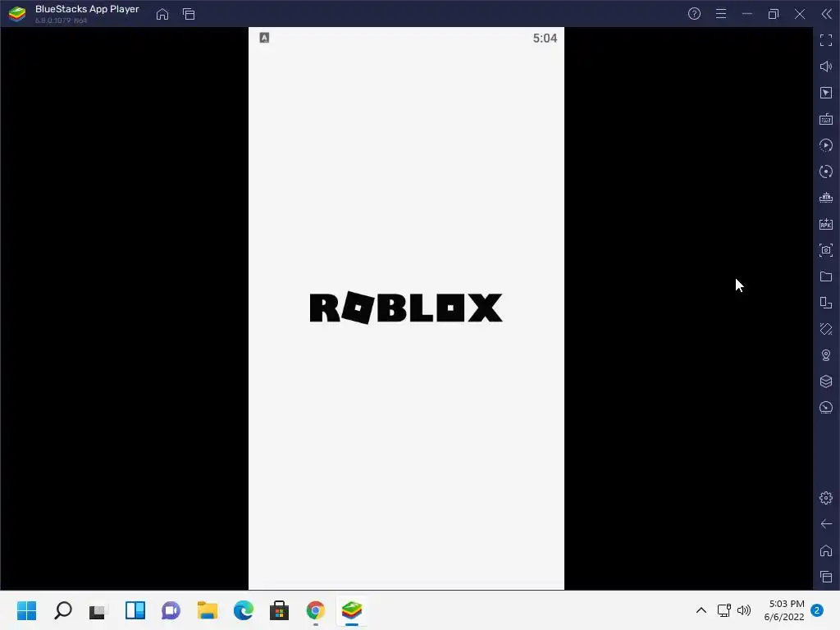Set location with the map pin icon

click(x=826, y=355)
